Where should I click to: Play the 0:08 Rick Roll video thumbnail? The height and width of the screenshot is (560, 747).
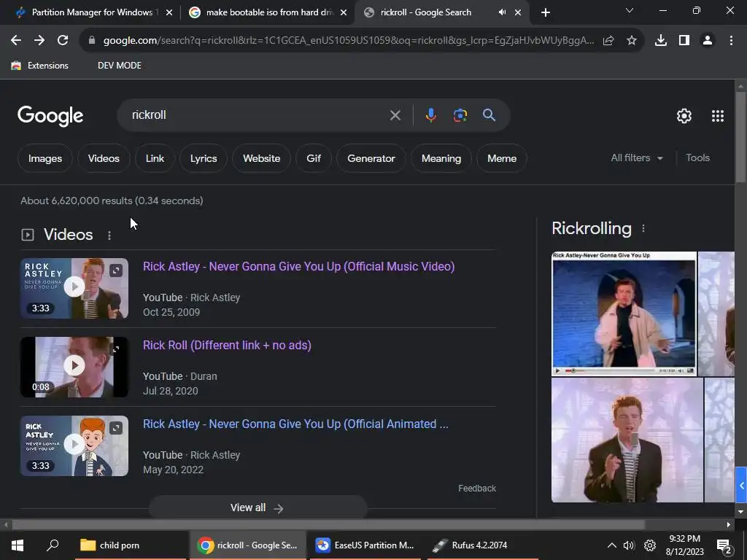click(x=74, y=367)
